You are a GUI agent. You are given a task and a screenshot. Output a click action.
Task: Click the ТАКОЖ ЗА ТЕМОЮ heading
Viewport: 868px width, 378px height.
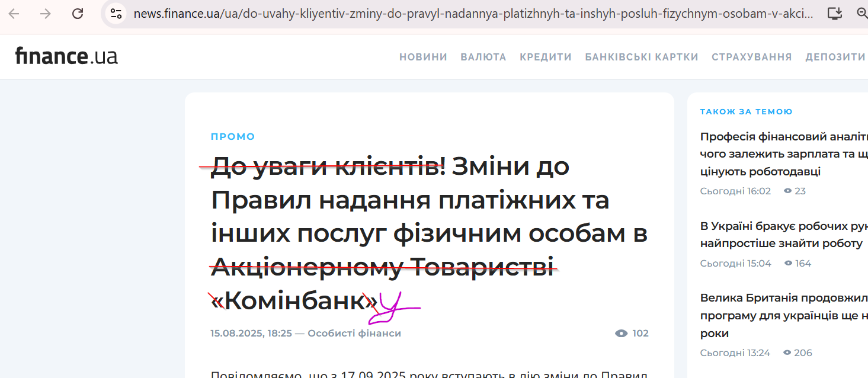pyautogui.click(x=746, y=111)
